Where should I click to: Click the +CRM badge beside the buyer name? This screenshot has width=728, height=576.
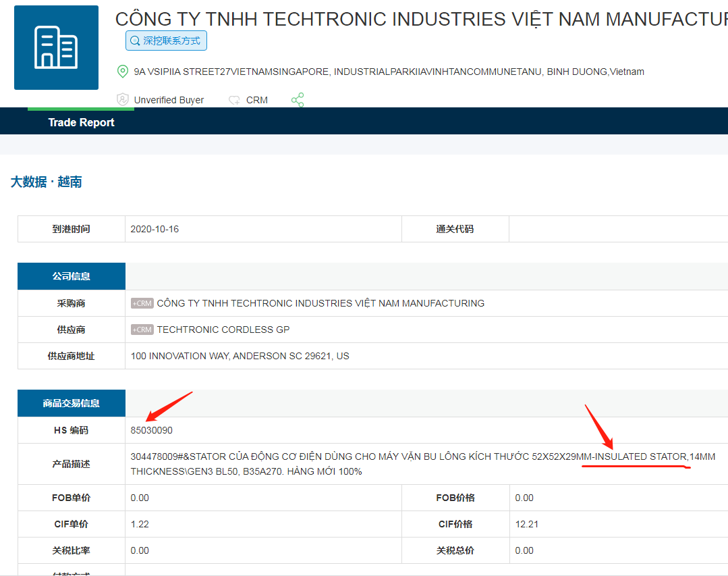tap(142, 303)
